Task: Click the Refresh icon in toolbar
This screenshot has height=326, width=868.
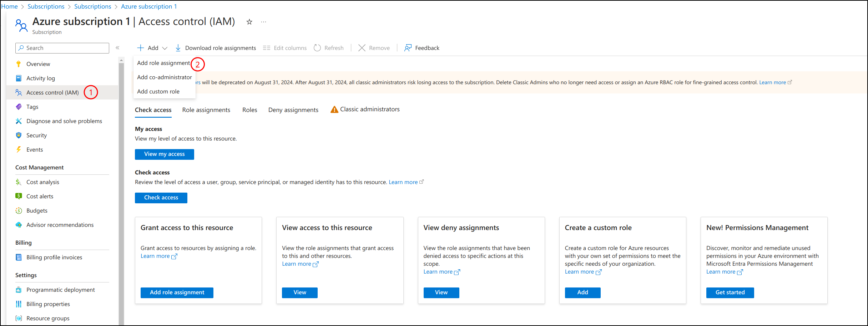Action: [x=317, y=48]
